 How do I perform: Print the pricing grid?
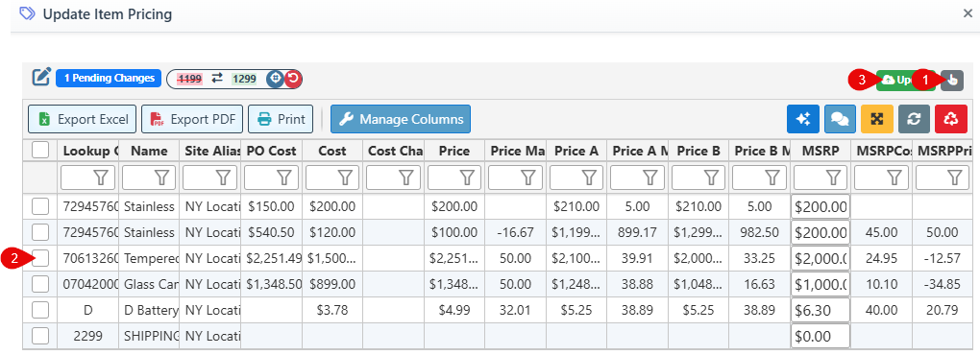[281, 119]
